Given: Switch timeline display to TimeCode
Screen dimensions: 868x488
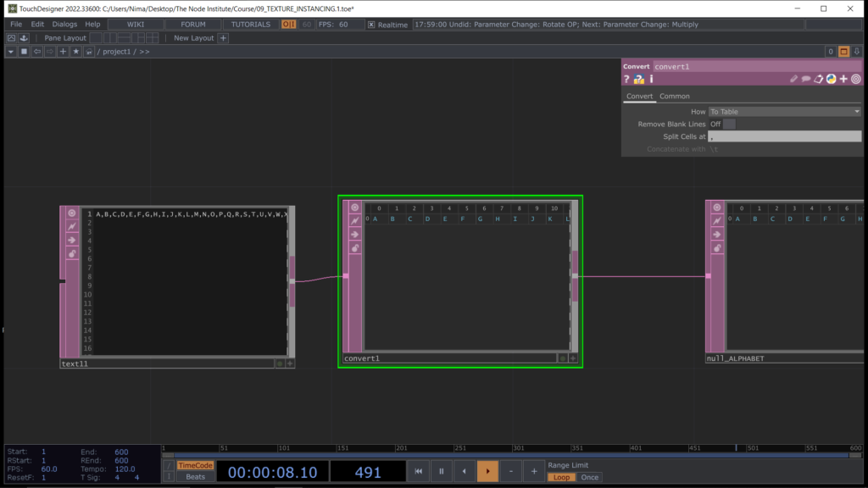Looking at the screenshot, I should coord(196,465).
